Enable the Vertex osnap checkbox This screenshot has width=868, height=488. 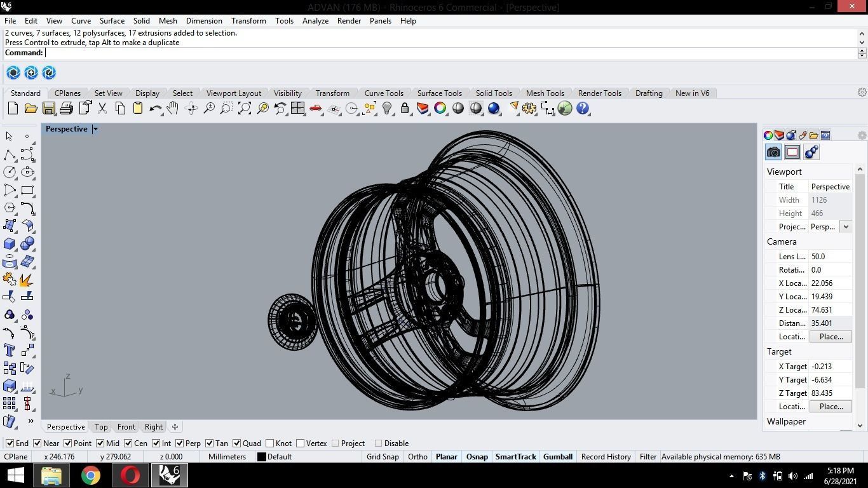click(x=301, y=444)
